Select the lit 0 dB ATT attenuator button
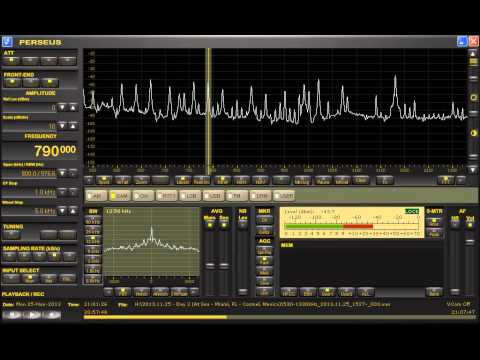 (x=11, y=61)
